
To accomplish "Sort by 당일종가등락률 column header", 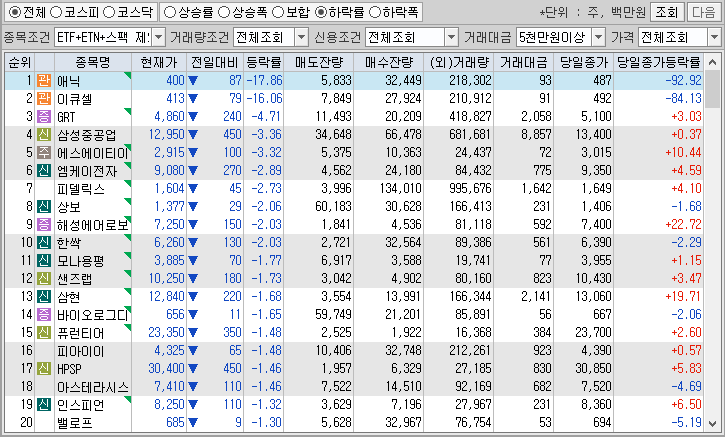I will (x=659, y=62).
